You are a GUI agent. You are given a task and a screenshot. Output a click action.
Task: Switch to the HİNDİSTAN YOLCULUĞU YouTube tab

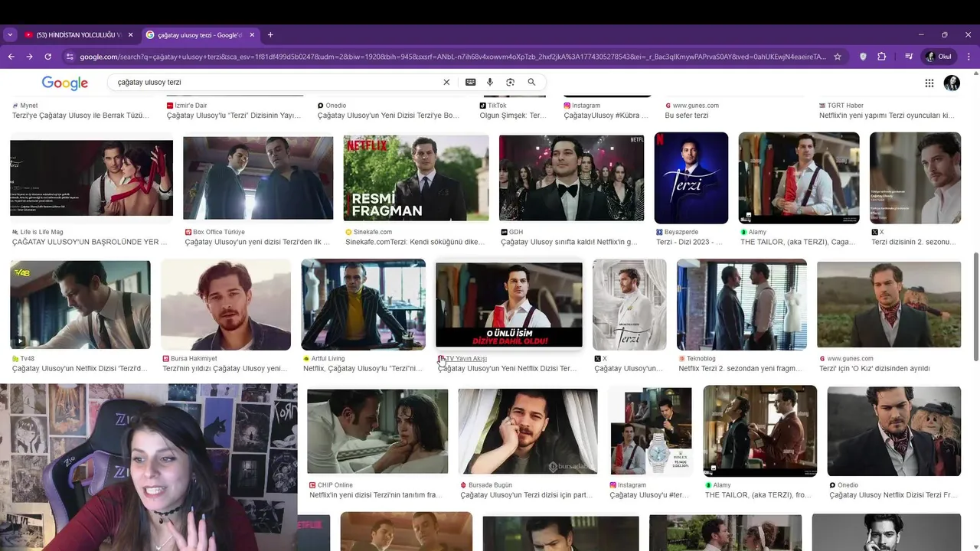pyautogui.click(x=77, y=35)
